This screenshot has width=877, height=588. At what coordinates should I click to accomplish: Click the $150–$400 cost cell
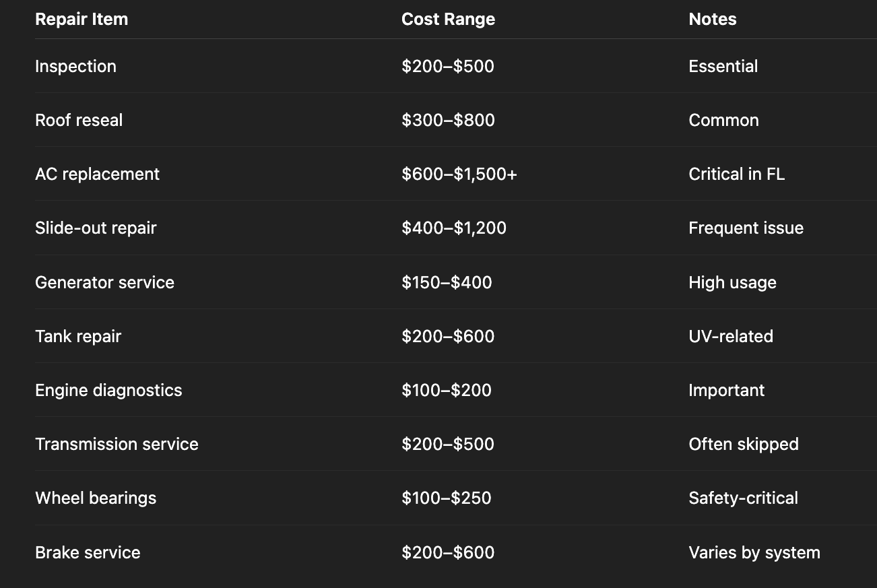click(447, 282)
